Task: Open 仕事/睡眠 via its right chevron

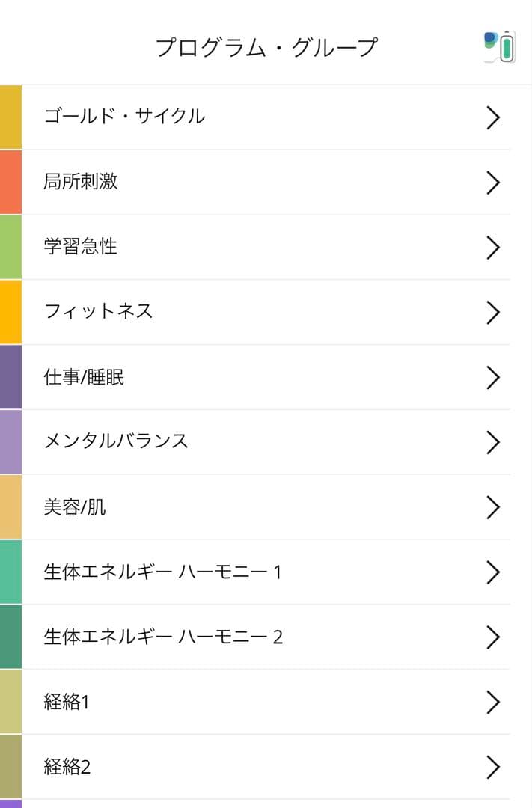Action: pos(492,377)
